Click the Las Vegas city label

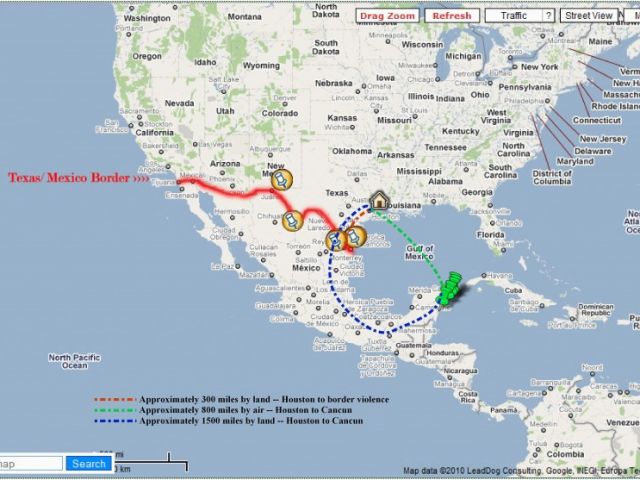point(216,144)
